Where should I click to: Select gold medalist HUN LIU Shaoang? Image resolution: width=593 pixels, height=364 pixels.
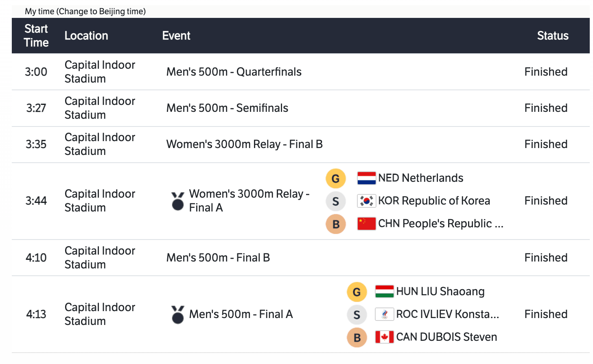440,292
